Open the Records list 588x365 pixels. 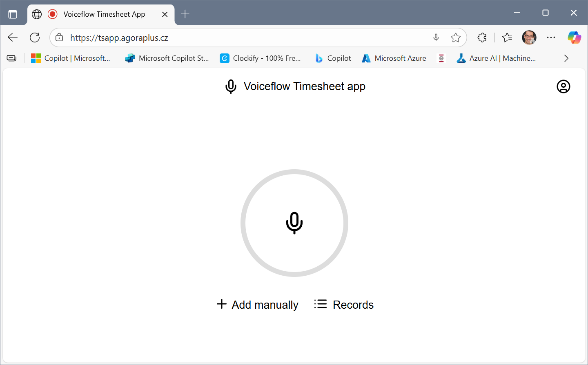point(344,305)
